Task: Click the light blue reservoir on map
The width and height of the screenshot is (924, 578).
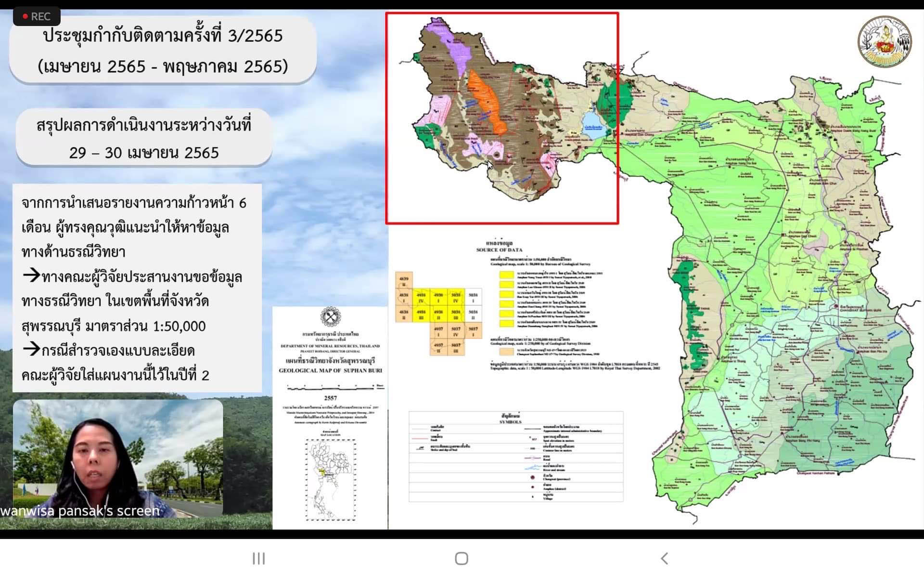Action: tap(593, 125)
